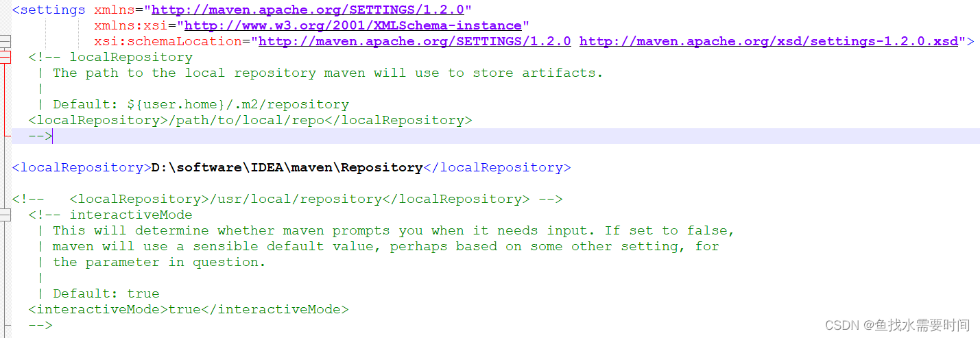Click the 'Default: true' line
This screenshot has width=980, height=338.
[106, 293]
